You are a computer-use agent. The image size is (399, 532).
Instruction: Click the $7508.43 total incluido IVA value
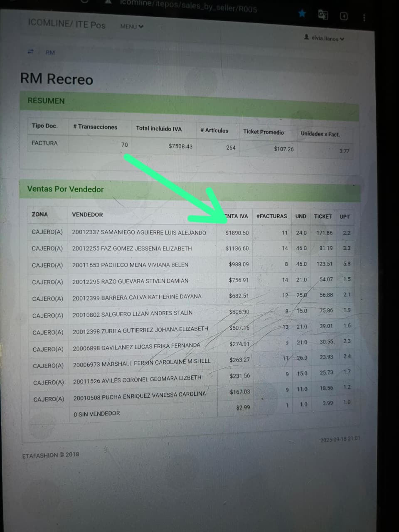pos(180,146)
